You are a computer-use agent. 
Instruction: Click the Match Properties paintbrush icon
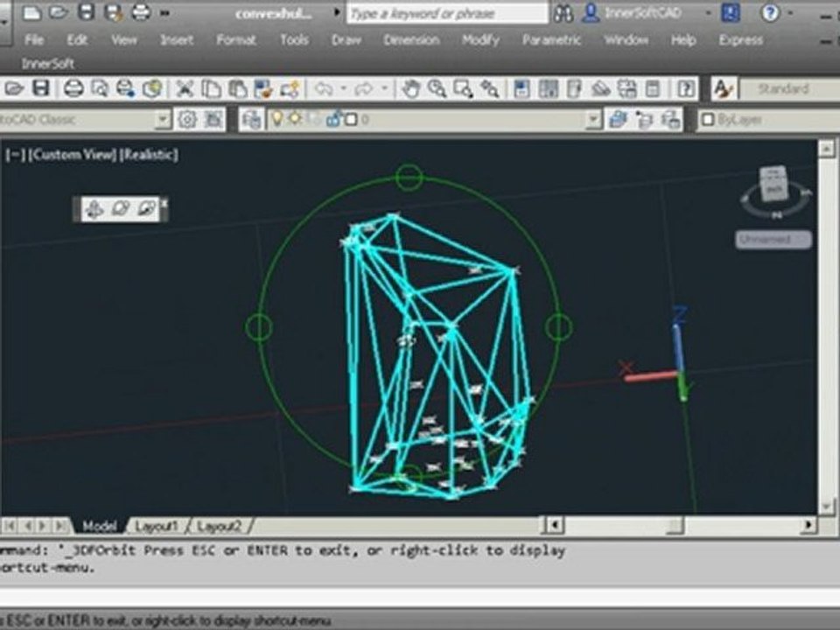coord(263,88)
